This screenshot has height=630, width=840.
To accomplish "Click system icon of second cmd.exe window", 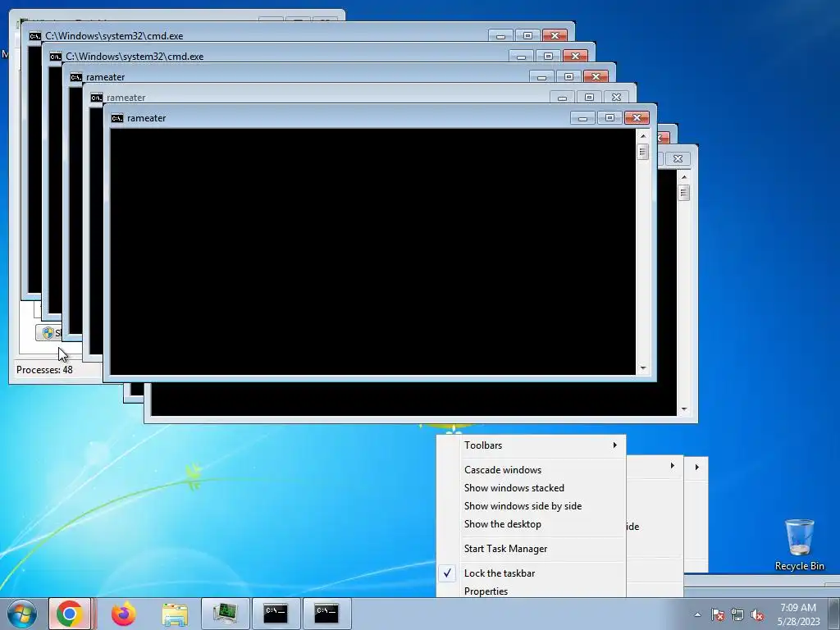I will 55,57.
